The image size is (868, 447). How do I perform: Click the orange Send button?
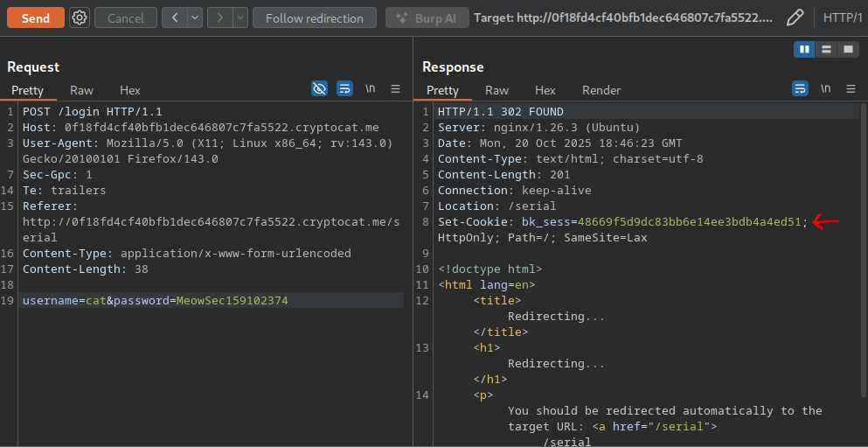(x=36, y=17)
